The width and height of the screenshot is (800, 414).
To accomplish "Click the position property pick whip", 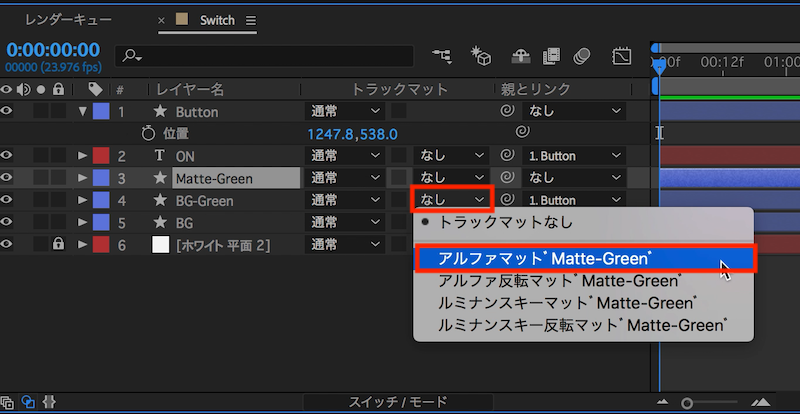I will pos(522,132).
